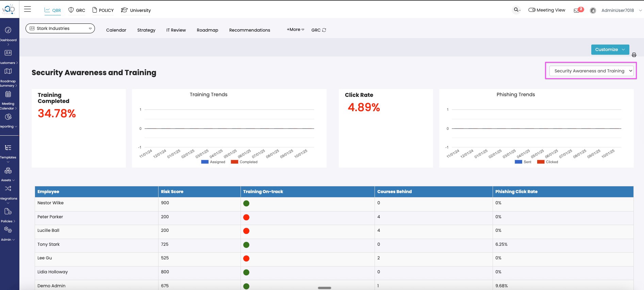The image size is (644, 290).
Task: Click Lidia Holloway's green on-track indicator
Action: tap(246, 272)
